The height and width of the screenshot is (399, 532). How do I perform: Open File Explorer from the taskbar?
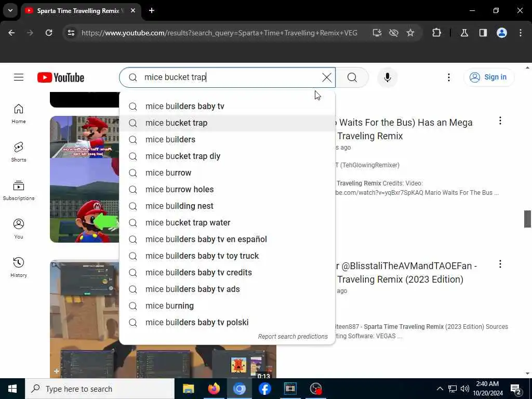point(188,389)
